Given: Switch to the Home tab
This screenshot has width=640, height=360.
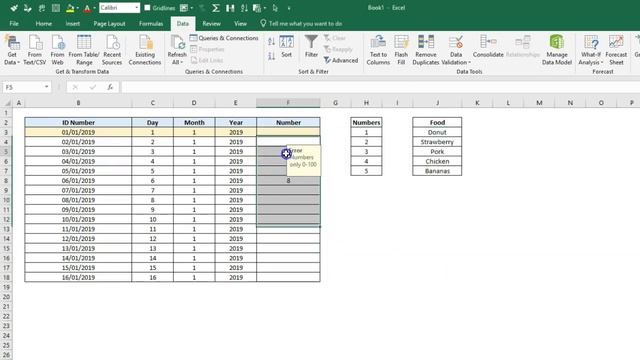Looking at the screenshot, I should tap(43, 24).
